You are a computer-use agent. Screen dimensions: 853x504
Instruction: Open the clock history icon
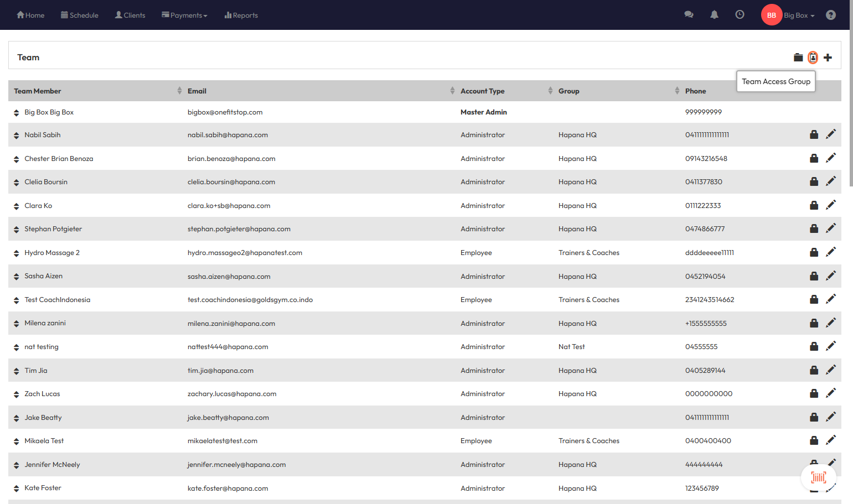point(740,15)
